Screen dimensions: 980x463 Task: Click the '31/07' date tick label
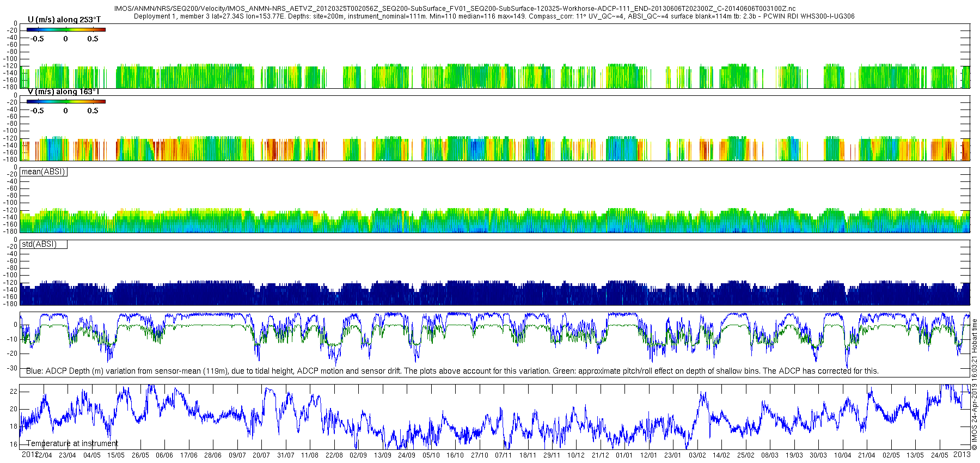[x=285, y=455]
